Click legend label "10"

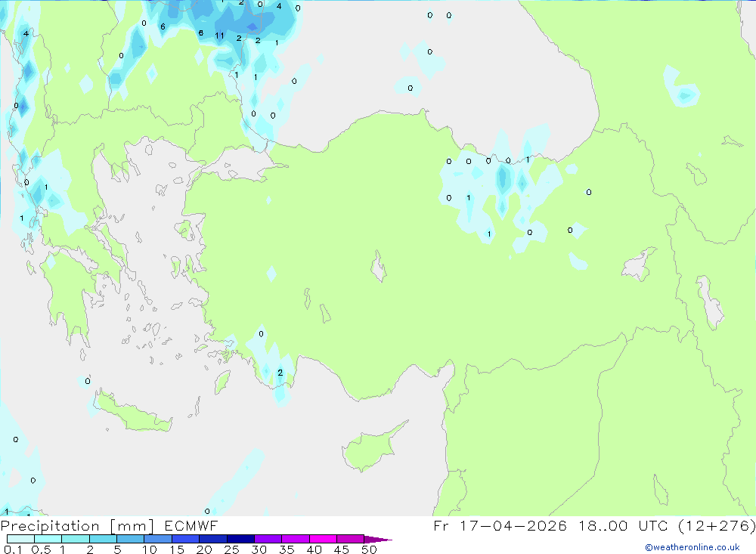tap(150, 549)
